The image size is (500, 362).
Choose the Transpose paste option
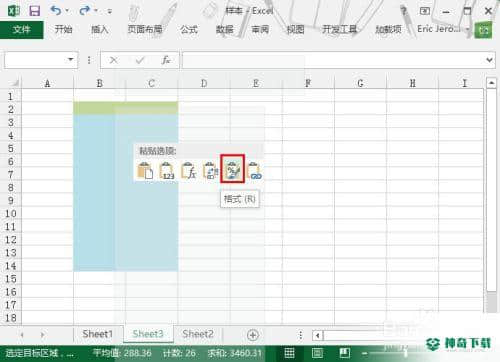[x=210, y=170]
